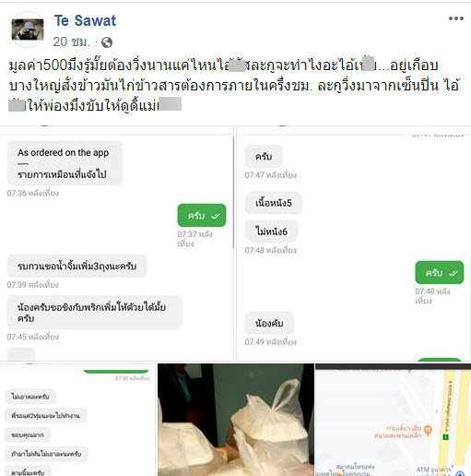Open the second chat screenshot showing เนื้อหนัง5
This screenshot has height=476, width=471.
click(353, 244)
